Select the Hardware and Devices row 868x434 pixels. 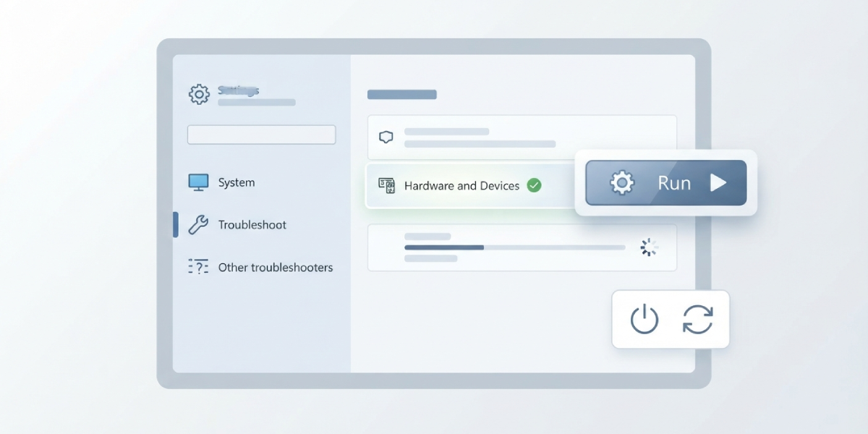tap(470, 185)
